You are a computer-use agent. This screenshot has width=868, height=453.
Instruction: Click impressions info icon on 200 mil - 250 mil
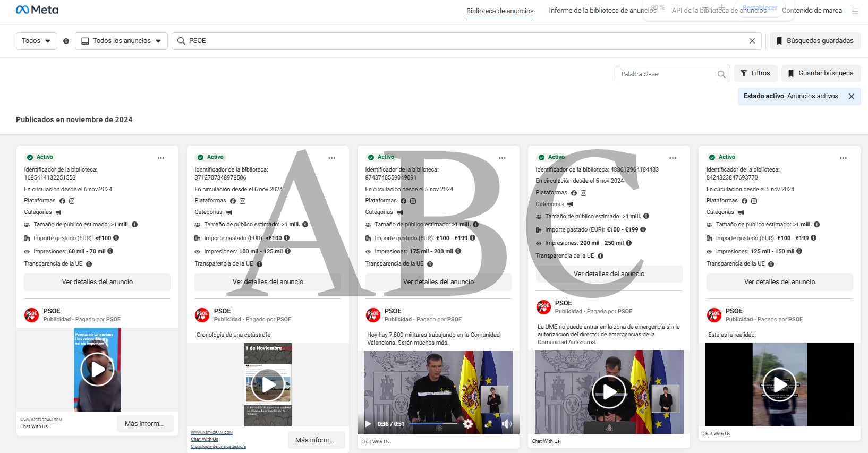pyautogui.click(x=628, y=243)
